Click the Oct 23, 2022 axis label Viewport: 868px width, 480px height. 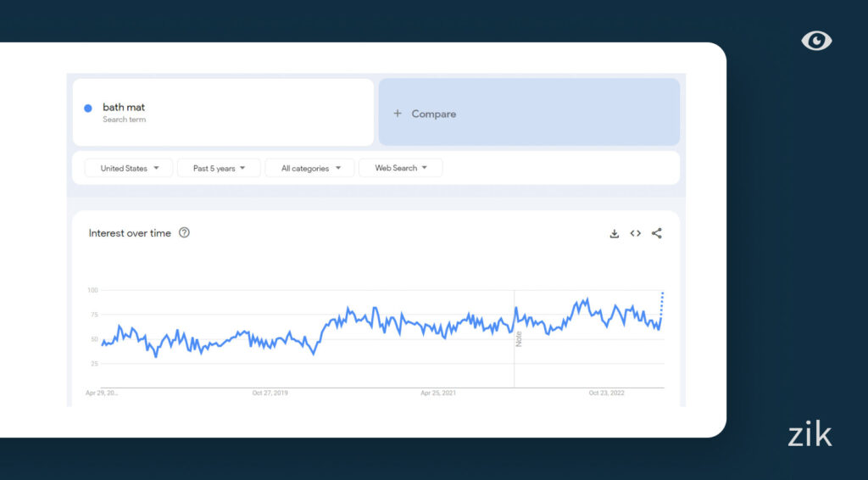607,393
